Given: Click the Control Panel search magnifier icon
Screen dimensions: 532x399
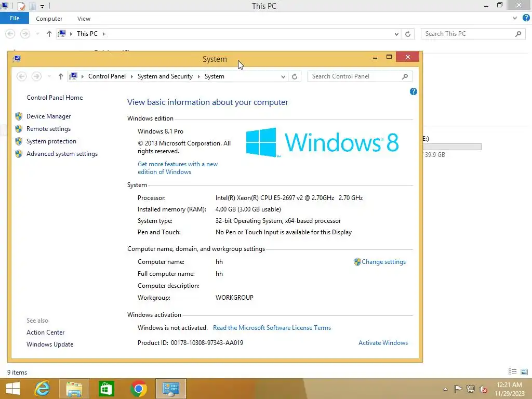Looking at the screenshot, I should point(405,77).
